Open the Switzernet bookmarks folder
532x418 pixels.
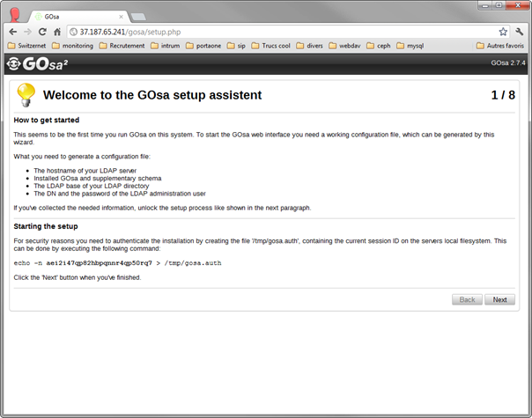pos(26,46)
